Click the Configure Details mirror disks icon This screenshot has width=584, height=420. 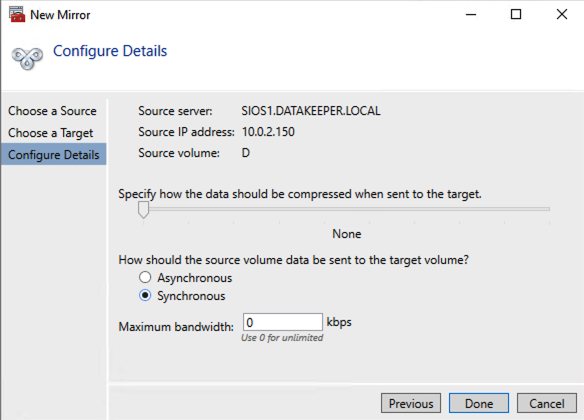coord(27,58)
